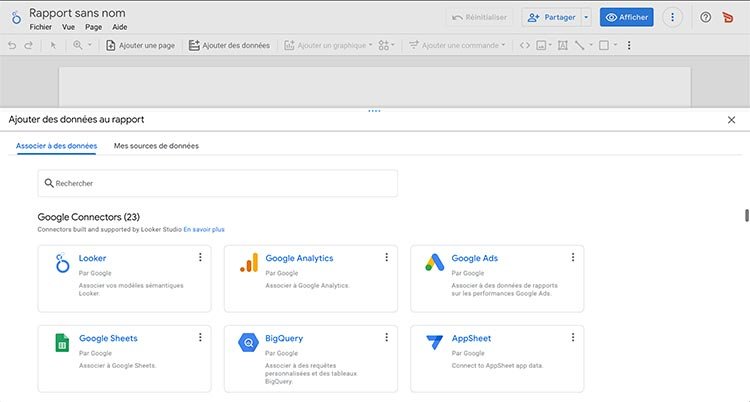The width and height of the screenshot is (750, 402).
Task: Click the BigQuery hexagon icon
Action: coord(248,343)
